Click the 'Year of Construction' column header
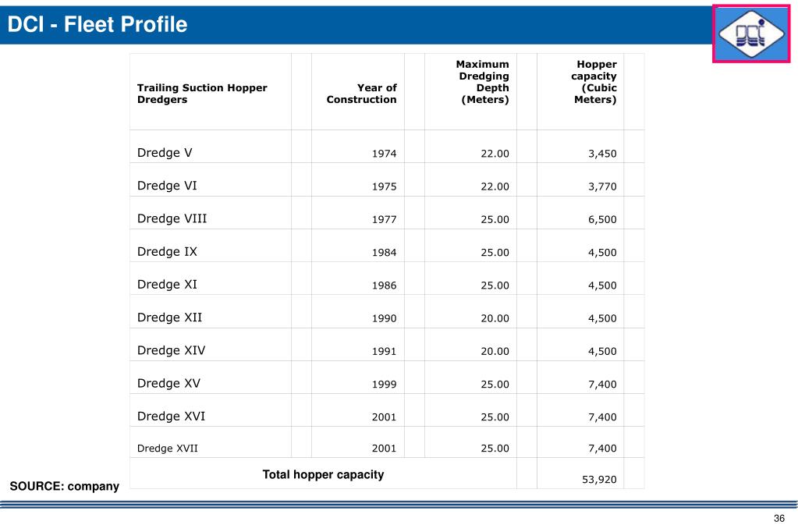Viewport: 798px width, 532px height. click(x=361, y=94)
